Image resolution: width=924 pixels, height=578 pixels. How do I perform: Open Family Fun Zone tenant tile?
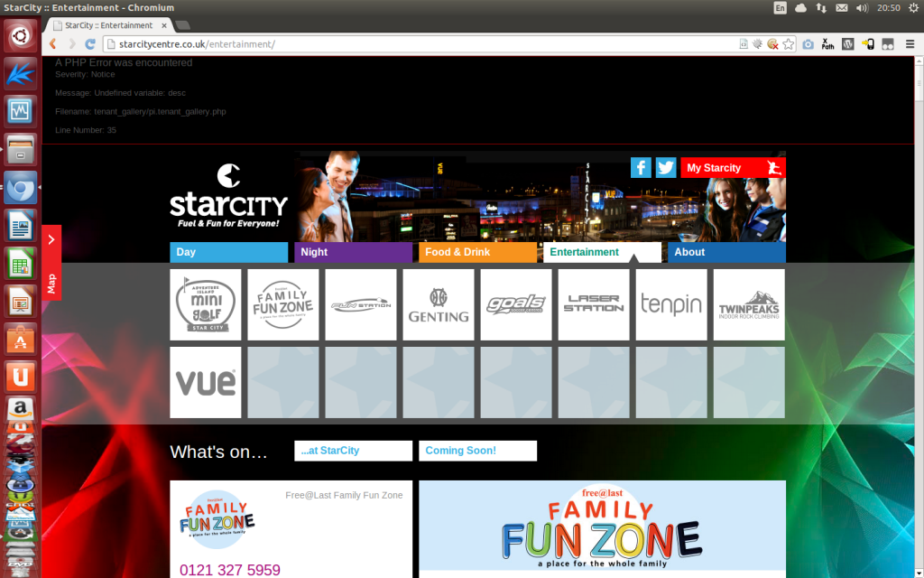(282, 304)
